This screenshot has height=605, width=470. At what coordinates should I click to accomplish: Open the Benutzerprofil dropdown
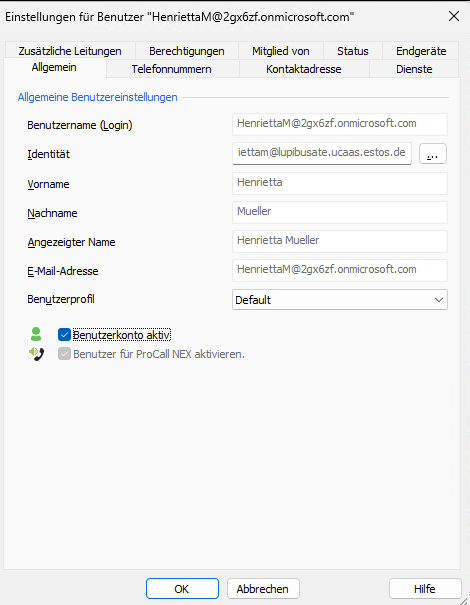click(340, 300)
